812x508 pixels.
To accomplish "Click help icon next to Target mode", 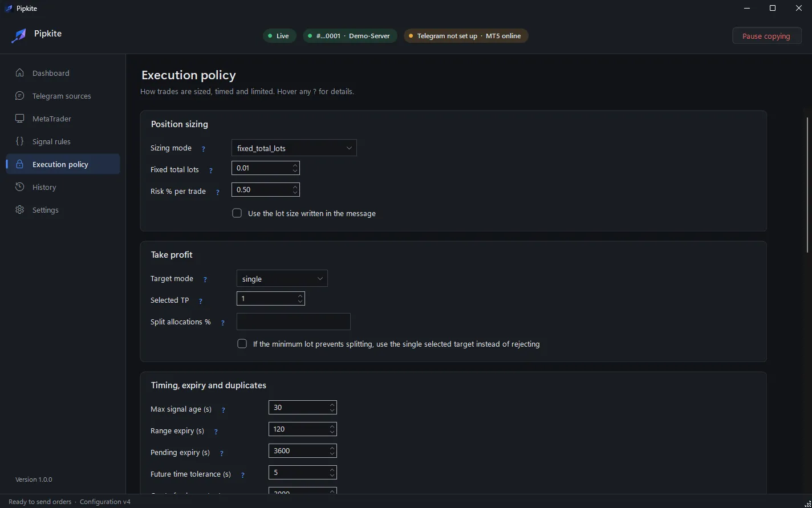I will (x=205, y=279).
